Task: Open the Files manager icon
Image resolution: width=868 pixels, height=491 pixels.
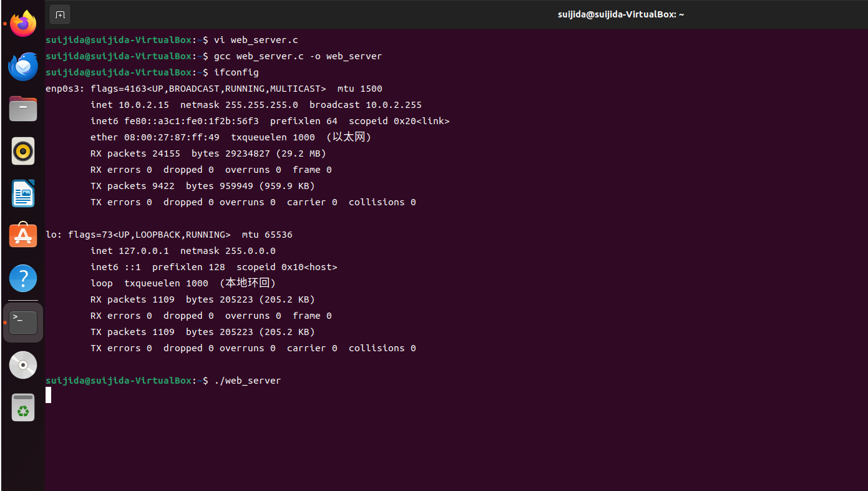Action: click(23, 109)
